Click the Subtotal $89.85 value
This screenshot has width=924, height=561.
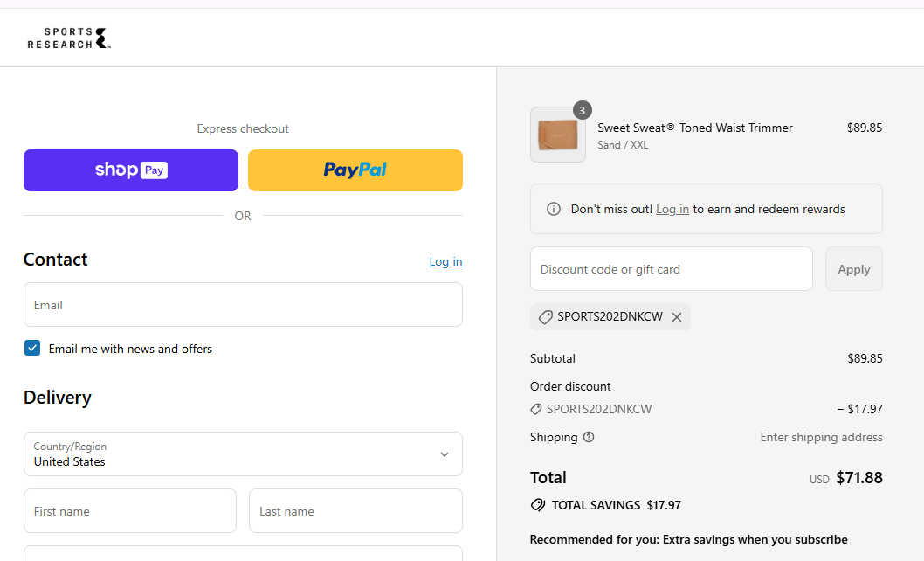[x=865, y=358]
